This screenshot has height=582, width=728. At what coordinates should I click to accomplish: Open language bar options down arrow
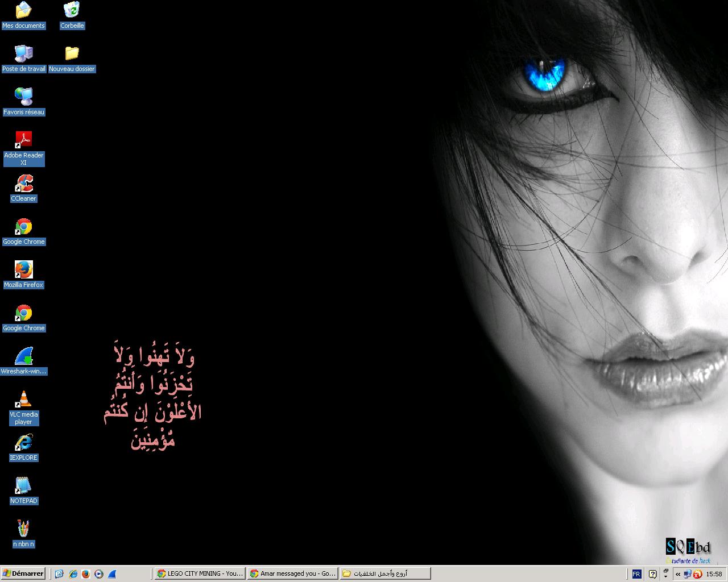[x=665, y=576]
